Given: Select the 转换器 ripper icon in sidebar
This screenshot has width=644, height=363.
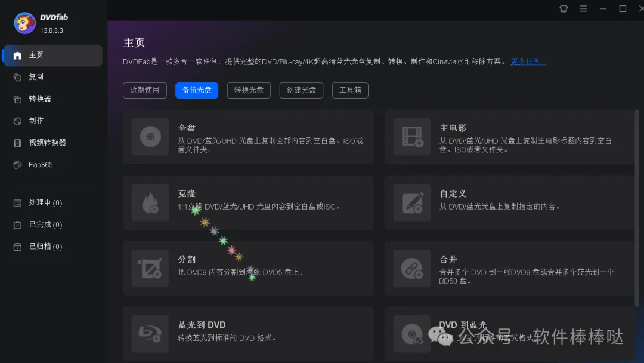Looking at the screenshot, I should 17,99.
